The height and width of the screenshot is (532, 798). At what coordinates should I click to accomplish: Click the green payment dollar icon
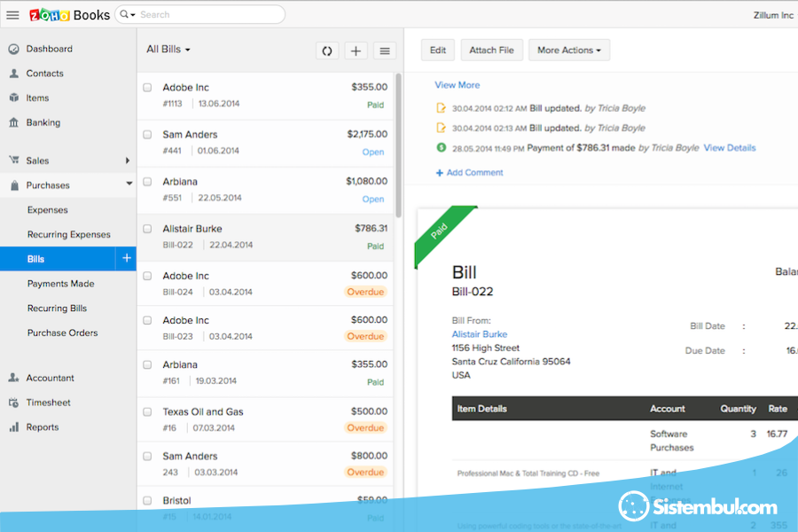click(442, 148)
